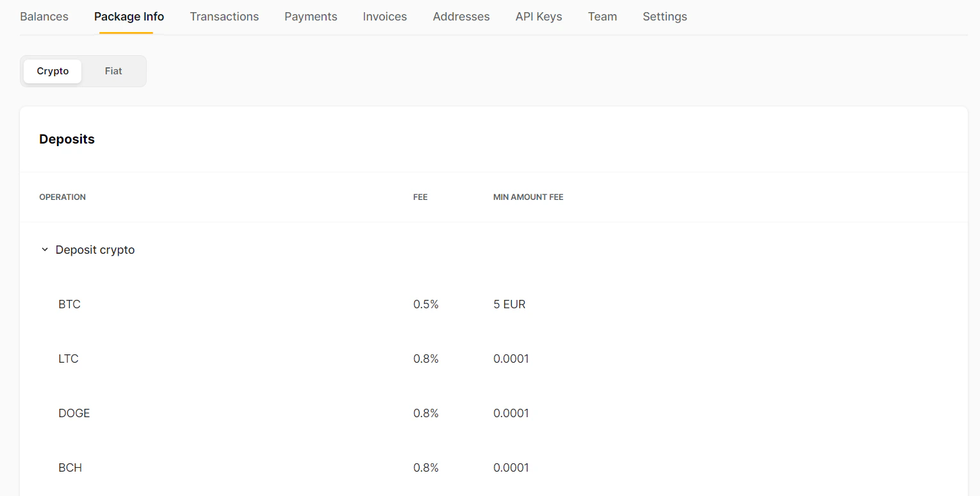The width and height of the screenshot is (980, 496).
Task: Collapse the Deposit crypto chevron
Action: 45,250
